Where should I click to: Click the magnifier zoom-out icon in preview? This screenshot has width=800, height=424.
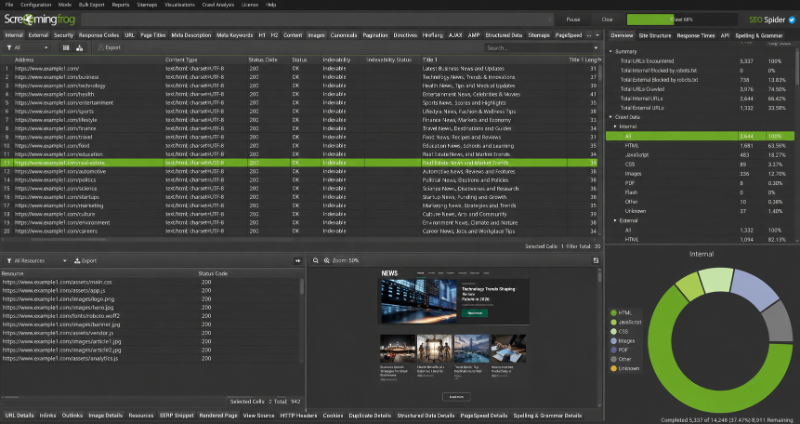316,261
